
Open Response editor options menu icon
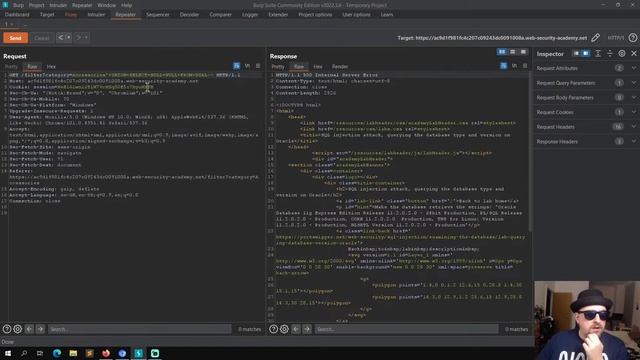click(x=525, y=66)
